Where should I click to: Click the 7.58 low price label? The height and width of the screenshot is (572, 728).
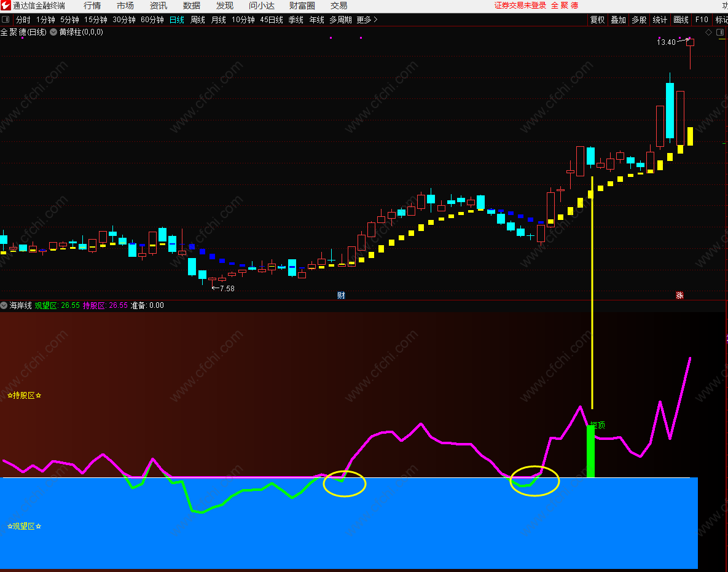coord(227,288)
